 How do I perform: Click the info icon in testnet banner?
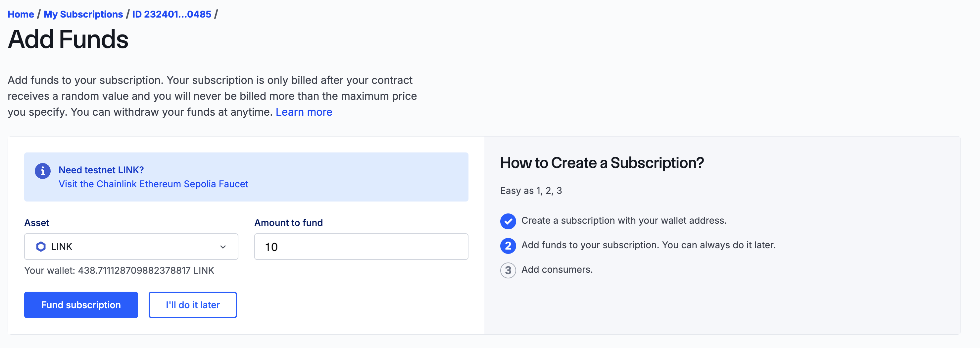tap(43, 171)
